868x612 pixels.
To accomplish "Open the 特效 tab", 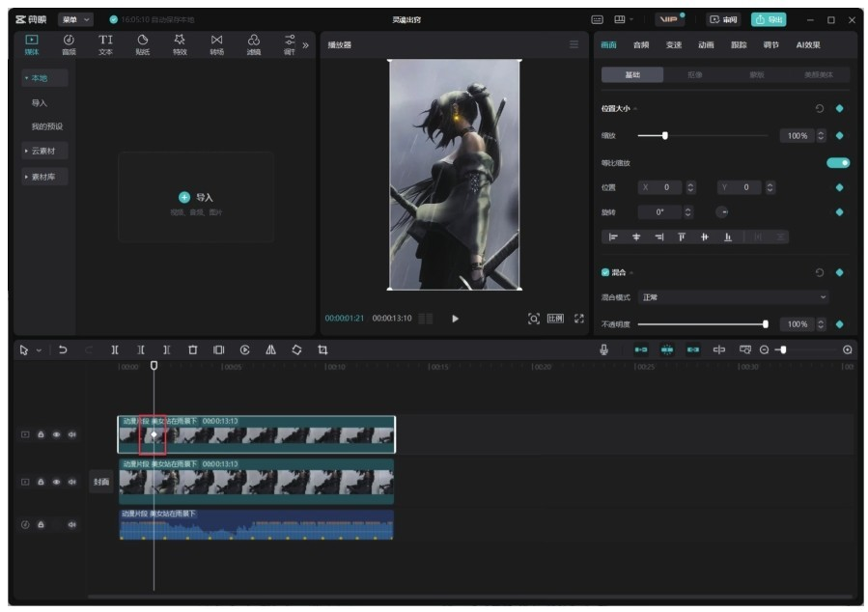I will click(180, 44).
